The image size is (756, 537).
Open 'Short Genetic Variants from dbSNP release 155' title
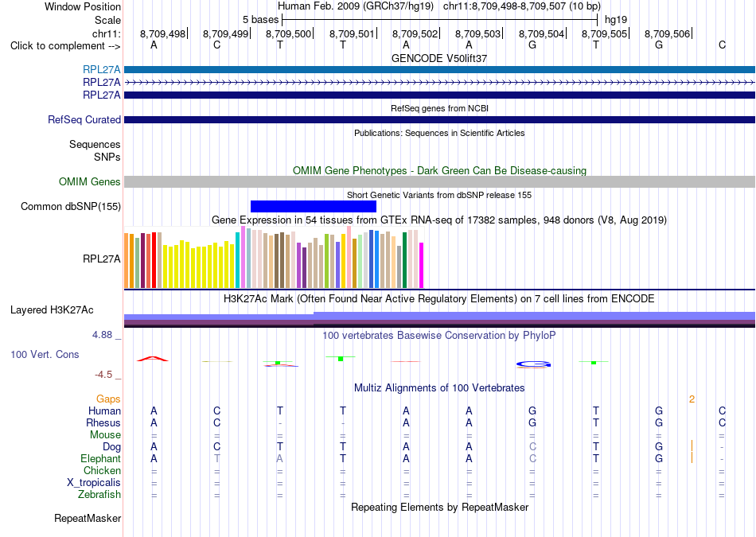click(439, 195)
